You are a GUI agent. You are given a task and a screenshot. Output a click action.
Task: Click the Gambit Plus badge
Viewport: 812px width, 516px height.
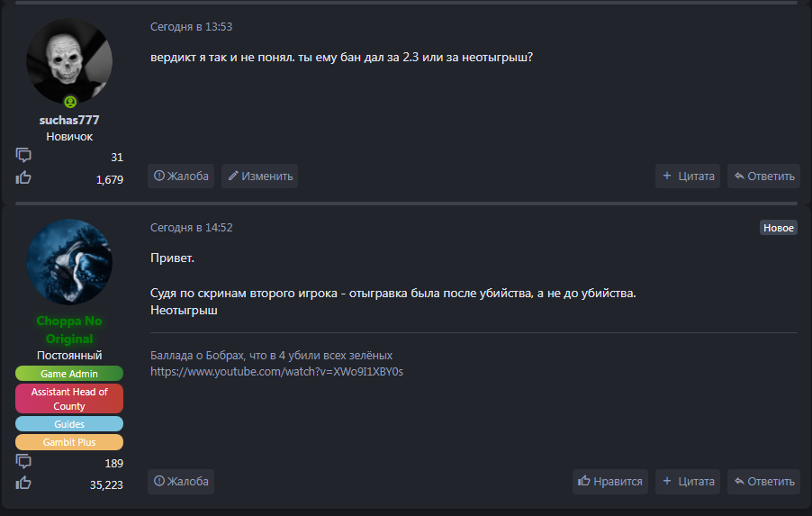[69, 442]
